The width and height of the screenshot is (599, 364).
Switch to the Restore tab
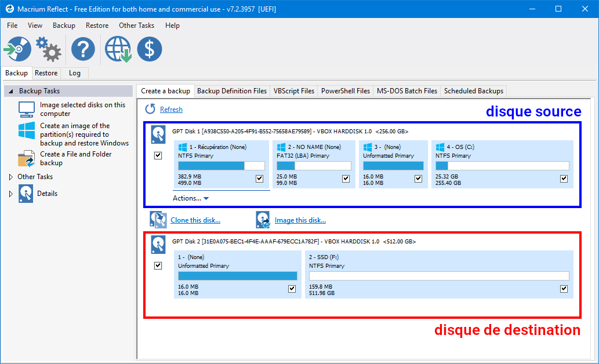[46, 73]
